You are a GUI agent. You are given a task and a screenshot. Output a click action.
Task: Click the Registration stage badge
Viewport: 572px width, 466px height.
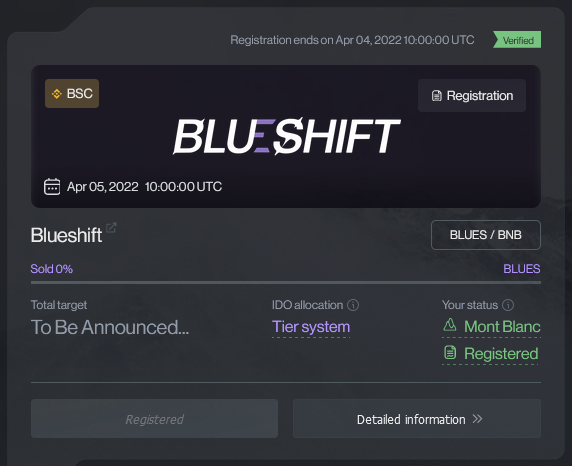(x=472, y=96)
